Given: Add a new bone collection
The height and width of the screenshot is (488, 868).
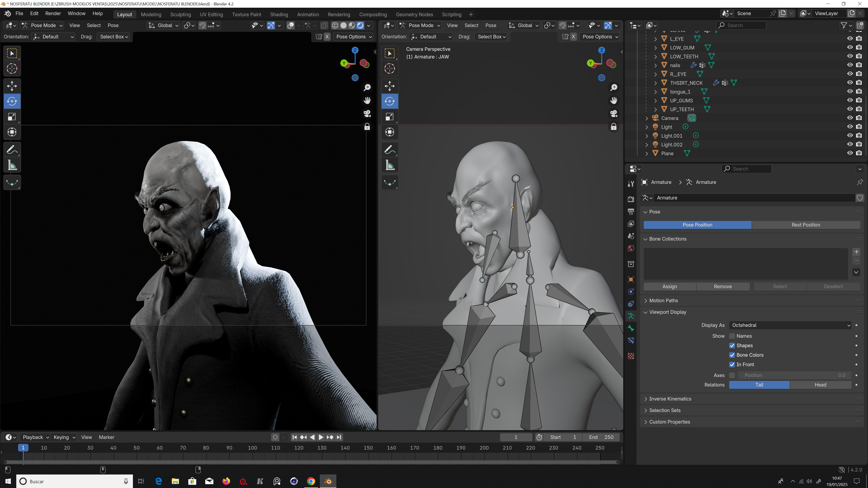Looking at the screenshot, I should pyautogui.click(x=856, y=252).
